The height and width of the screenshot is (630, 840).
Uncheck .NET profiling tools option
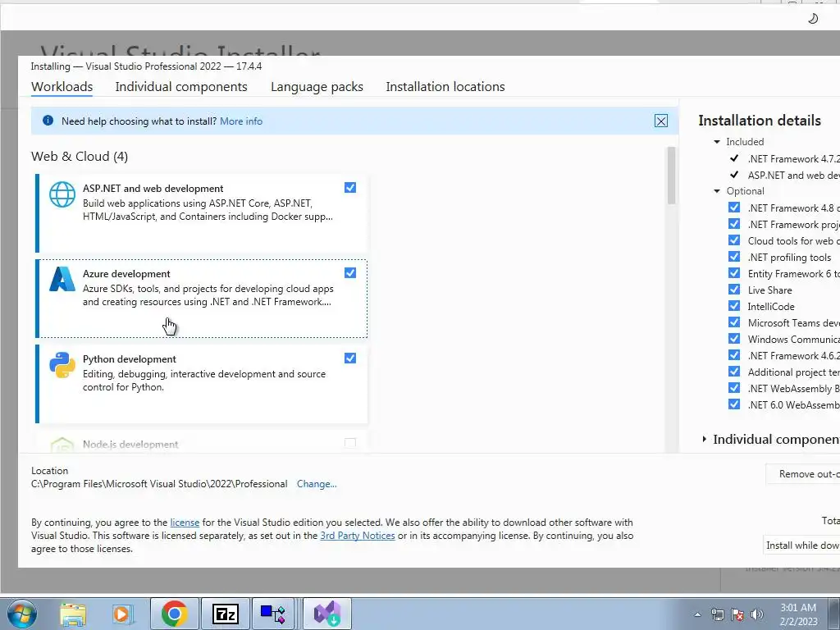pyautogui.click(x=734, y=257)
